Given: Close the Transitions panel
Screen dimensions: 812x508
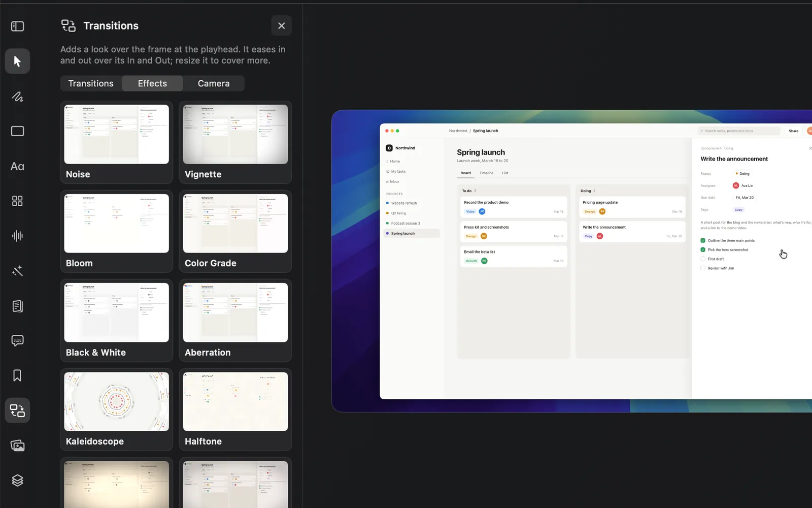Looking at the screenshot, I should point(281,25).
